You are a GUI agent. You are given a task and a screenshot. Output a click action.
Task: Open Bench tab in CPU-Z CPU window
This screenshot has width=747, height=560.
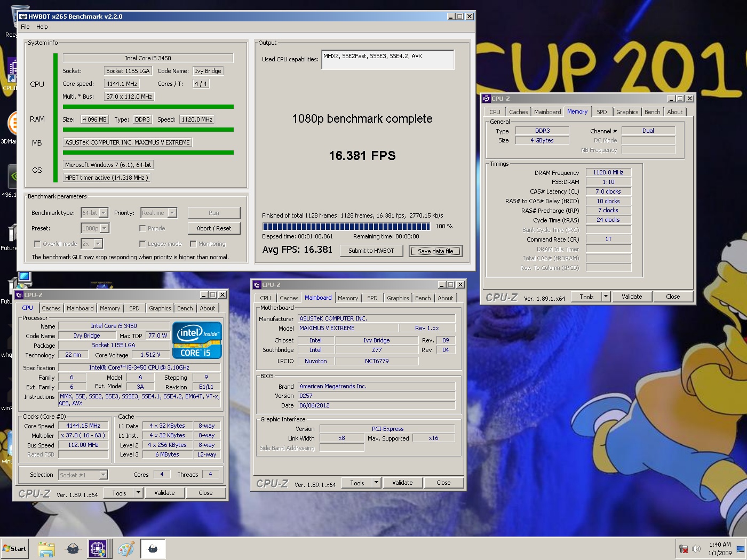[185, 308]
